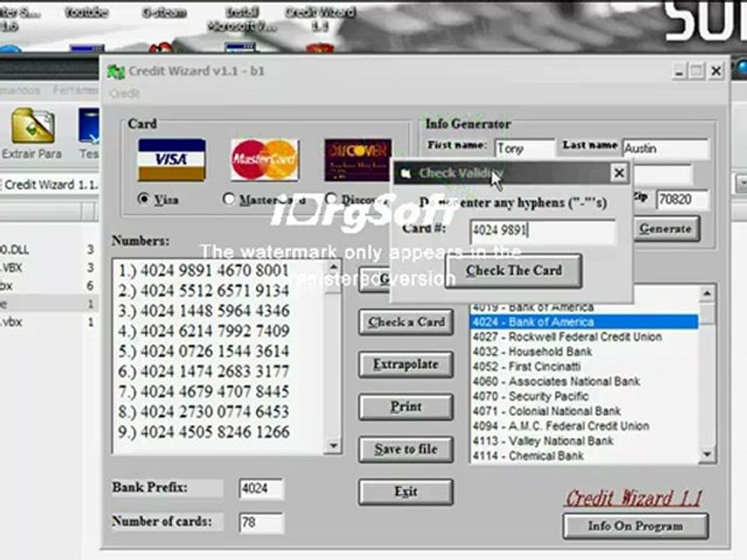Click the MasterCard logo image
Screen dimensions: 747x560
pos(265,160)
